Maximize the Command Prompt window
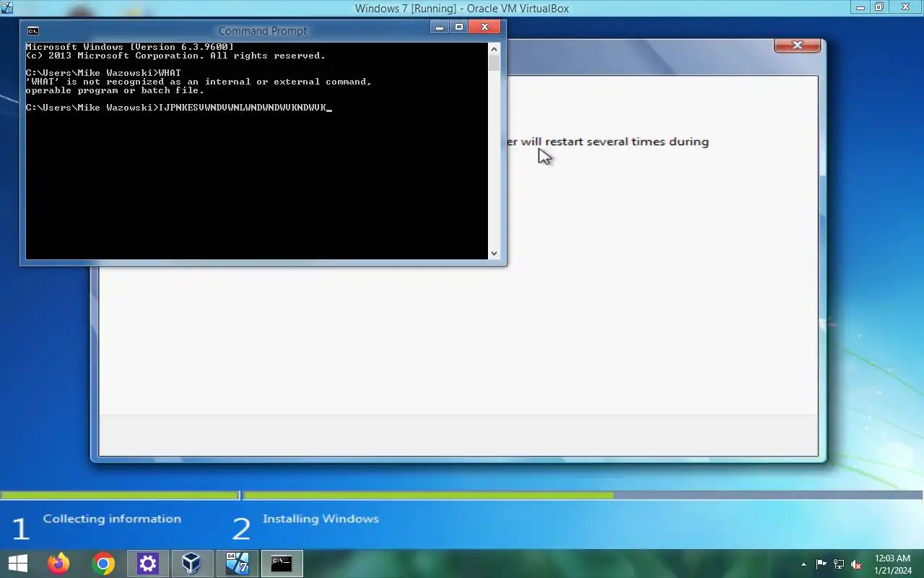 (x=458, y=27)
